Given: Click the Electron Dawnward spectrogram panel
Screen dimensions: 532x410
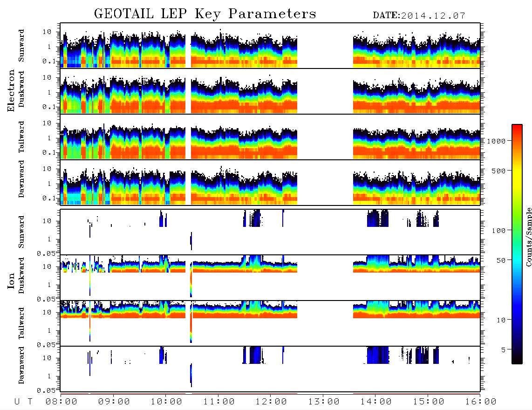Looking at the screenshot, I should 270,182.
